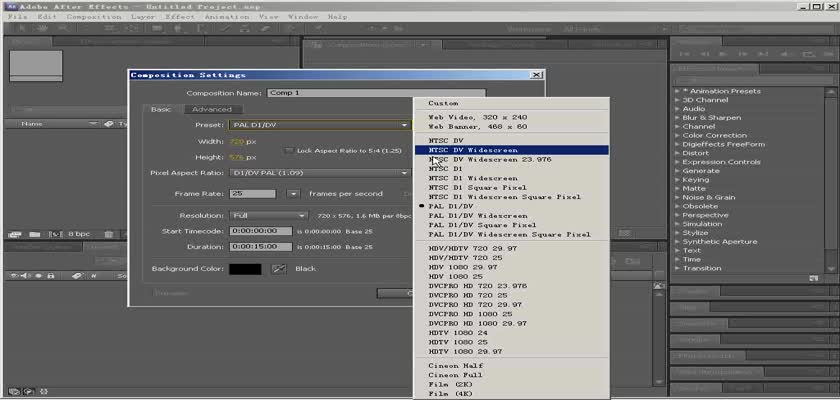
Task: Click the label tag column header in timeline
Action: (77, 276)
